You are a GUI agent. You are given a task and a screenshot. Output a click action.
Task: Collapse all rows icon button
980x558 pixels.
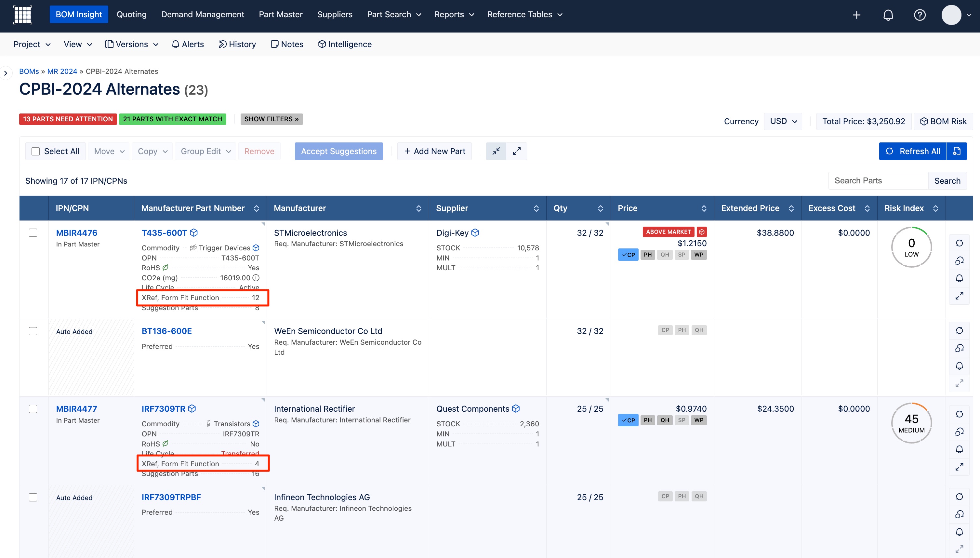pos(496,151)
